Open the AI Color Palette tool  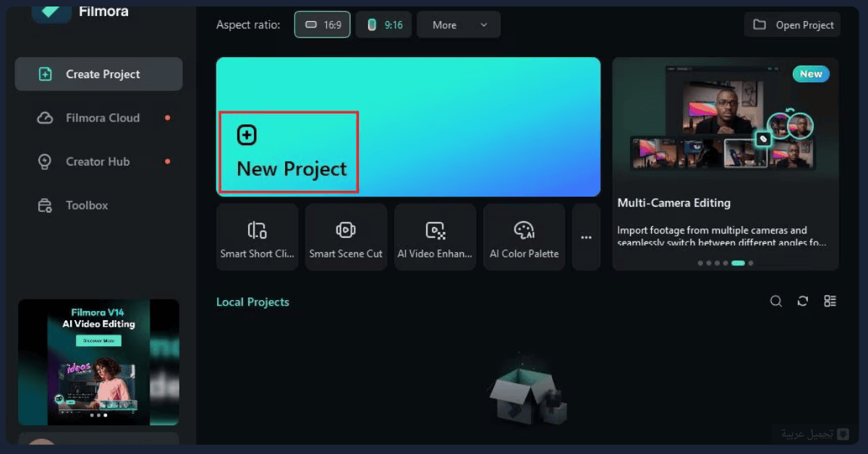524,237
